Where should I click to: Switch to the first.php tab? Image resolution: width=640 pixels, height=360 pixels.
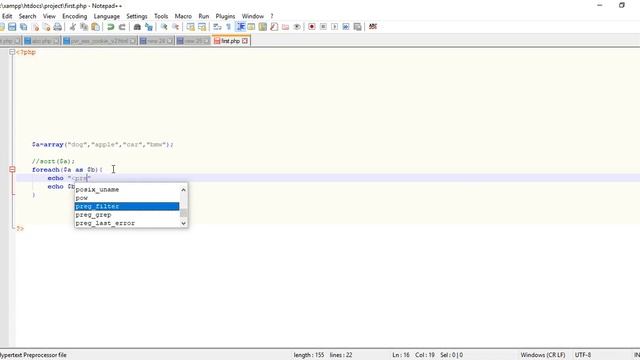pyautogui.click(x=231, y=41)
